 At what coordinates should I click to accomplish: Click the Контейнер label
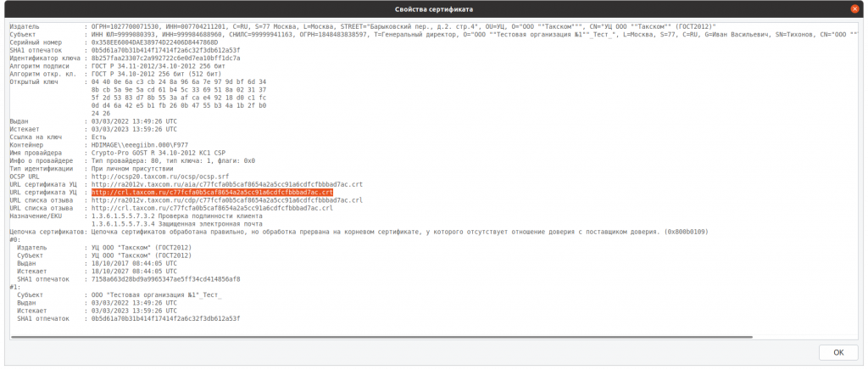(x=27, y=144)
